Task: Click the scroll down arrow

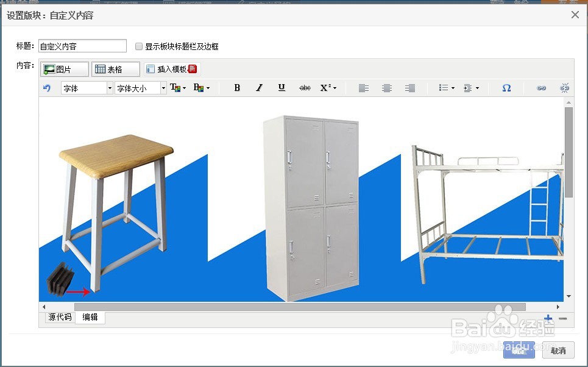Action: [x=569, y=296]
